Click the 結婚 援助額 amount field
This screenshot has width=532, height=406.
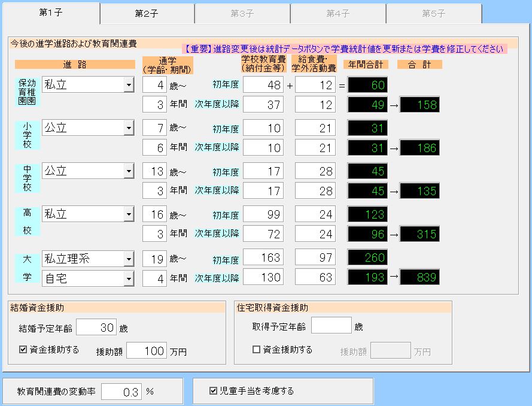147,351
